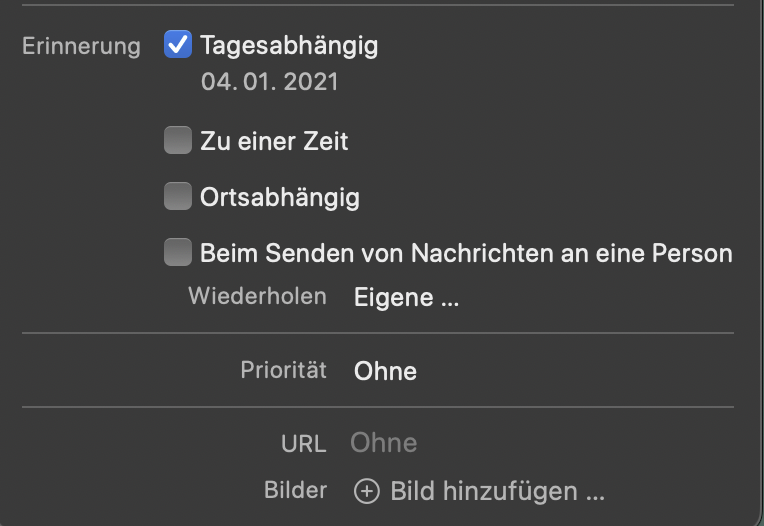Click the Priorität label

coord(283,370)
